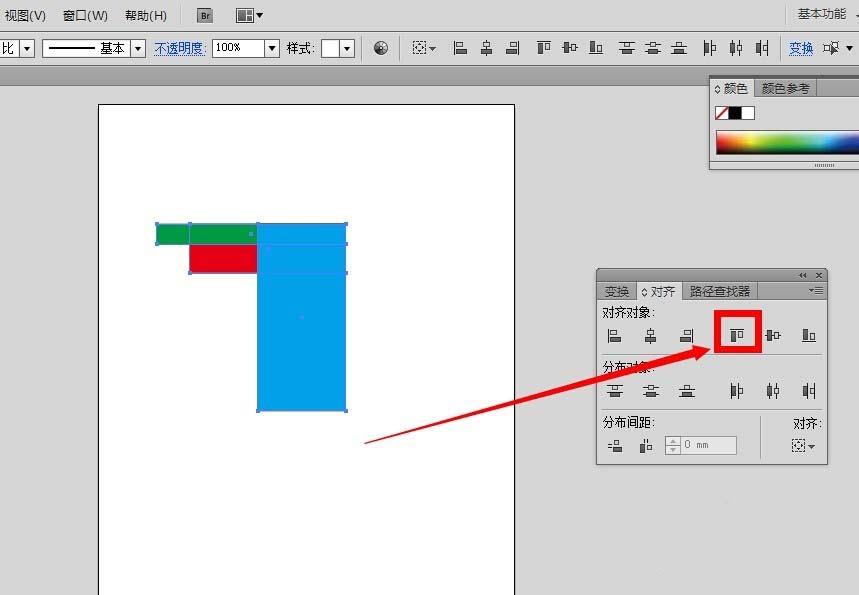Click the isolate selected object icon

[831, 48]
